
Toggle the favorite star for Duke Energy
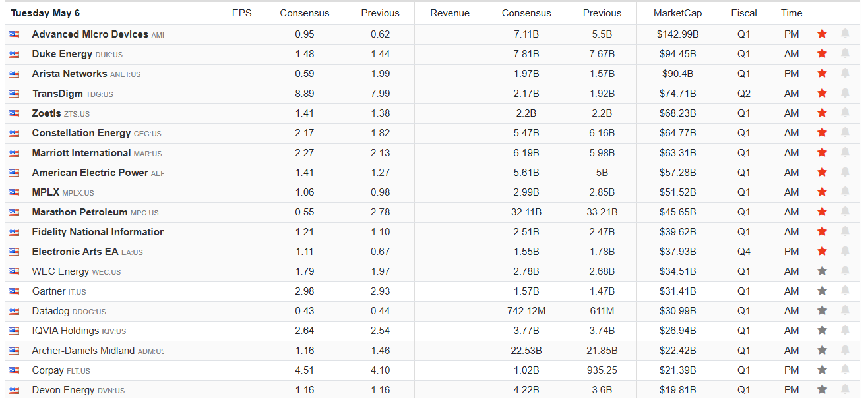coord(822,53)
